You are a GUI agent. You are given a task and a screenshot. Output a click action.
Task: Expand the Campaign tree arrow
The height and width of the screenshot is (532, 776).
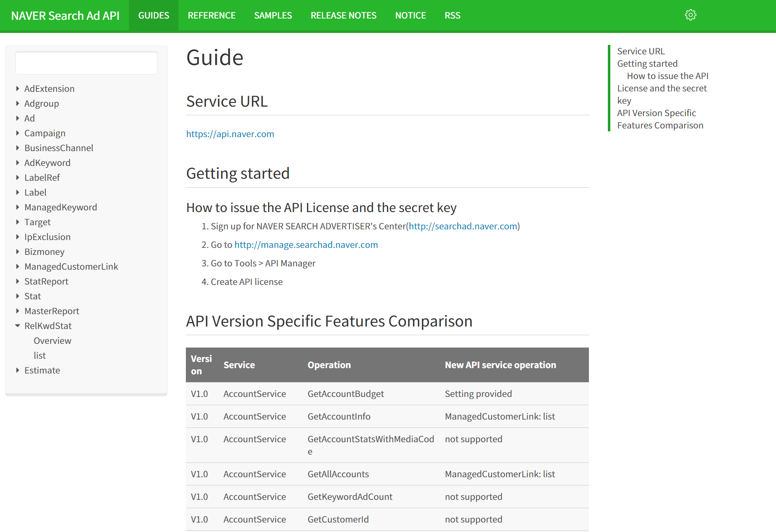(x=18, y=133)
